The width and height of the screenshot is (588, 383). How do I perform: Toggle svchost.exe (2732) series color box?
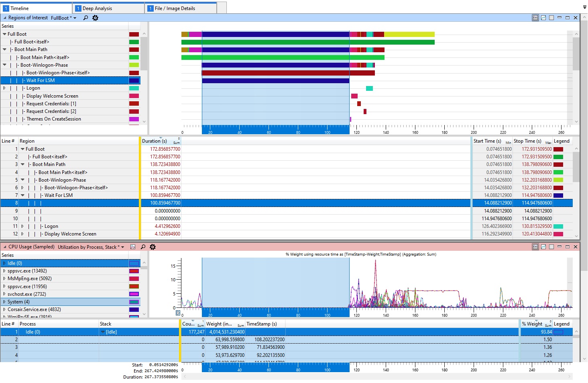click(134, 294)
